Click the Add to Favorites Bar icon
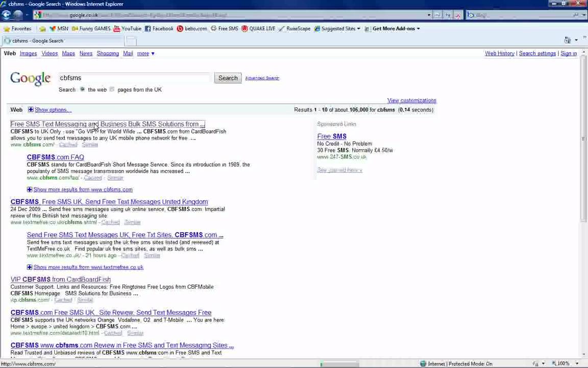 [42, 29]
